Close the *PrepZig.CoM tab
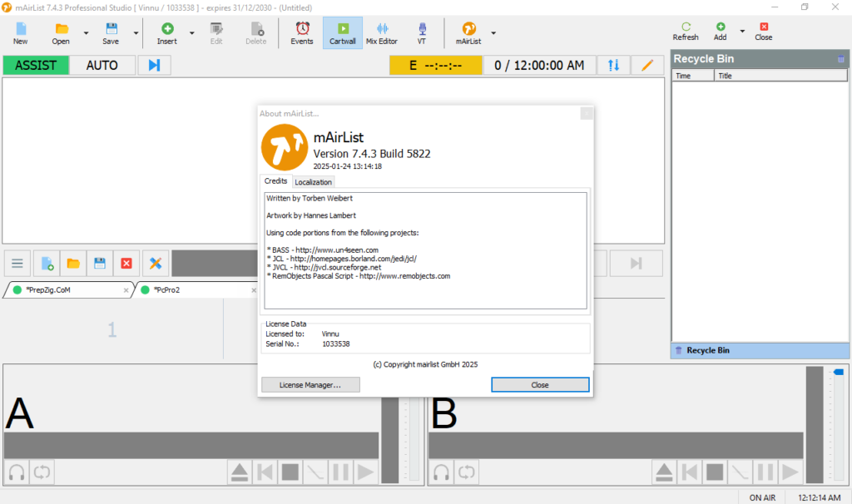 pos(126,290)
